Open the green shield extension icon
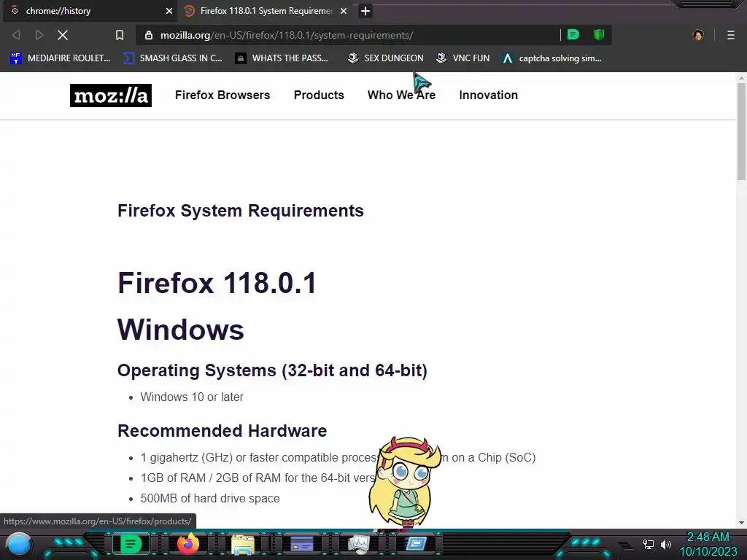The image size is (747, 560). 599,35
